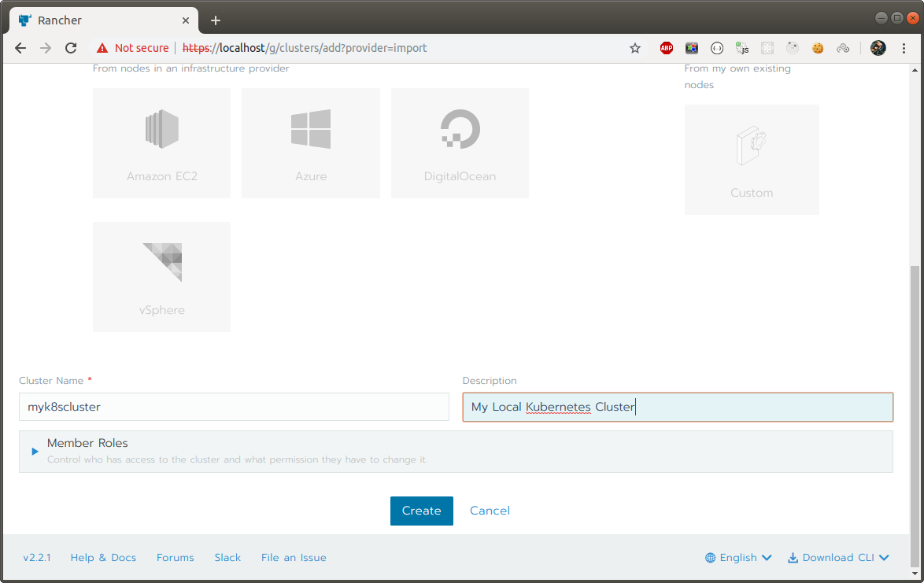Click the Not secure warning icon
Screen dimensions: 924x583
[x=102, y=48]
